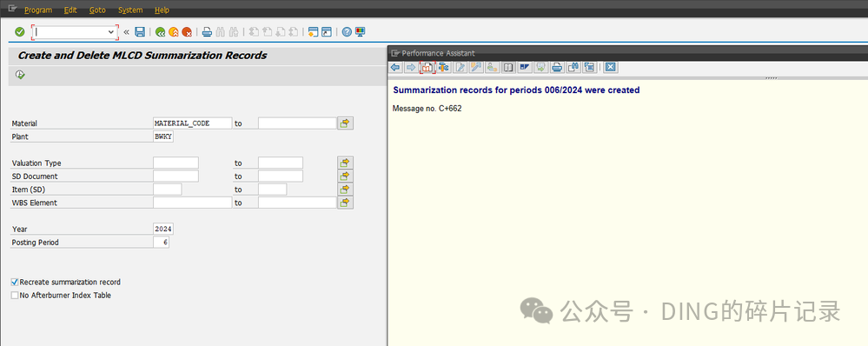Click the WBS Element 'to' field
Image resolution: width=868 pixels, height=346 pixels.
(297, 203)
